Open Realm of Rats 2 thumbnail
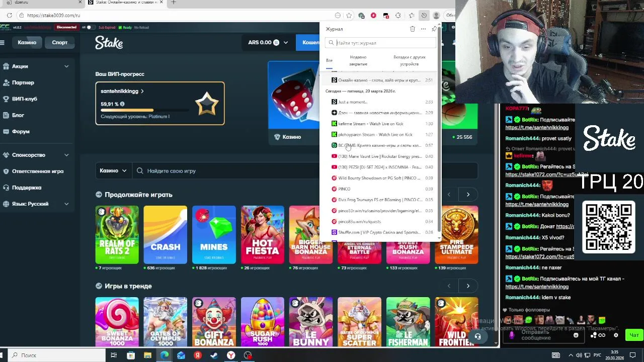The image size is (644, 362). 117,235
